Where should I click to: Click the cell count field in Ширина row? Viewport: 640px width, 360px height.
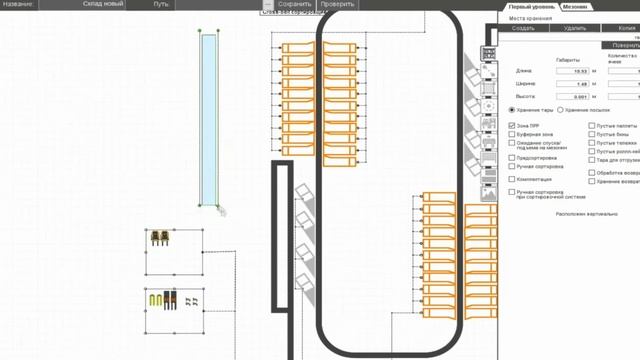[624, 84]
